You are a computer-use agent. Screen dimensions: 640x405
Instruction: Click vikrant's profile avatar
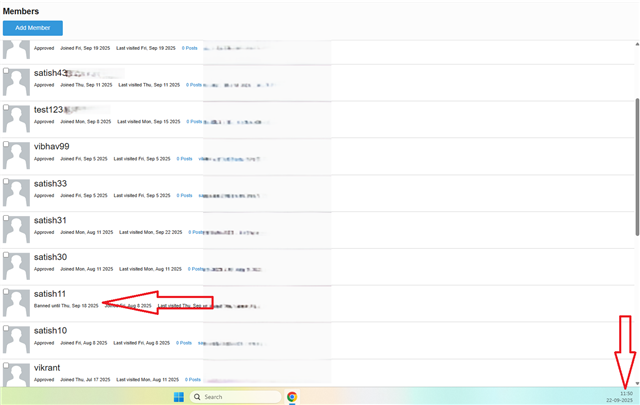17,375
